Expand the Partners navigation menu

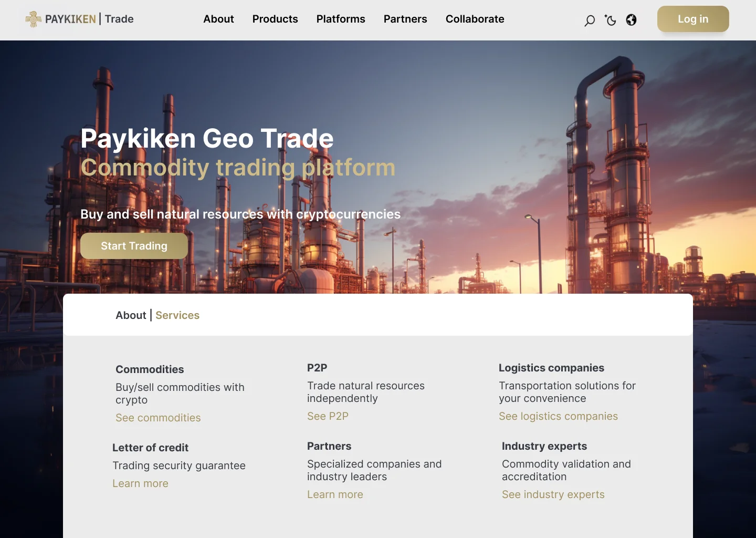pyautogui.click(x=405, y=19)
